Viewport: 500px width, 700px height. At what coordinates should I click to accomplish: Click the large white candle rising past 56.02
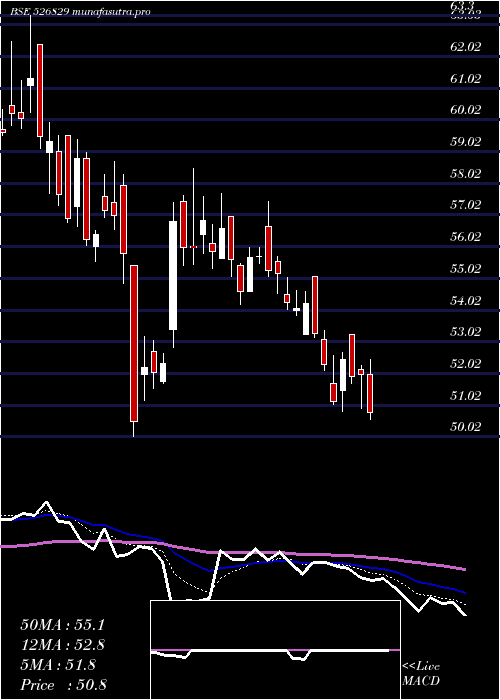click(173, 275)
